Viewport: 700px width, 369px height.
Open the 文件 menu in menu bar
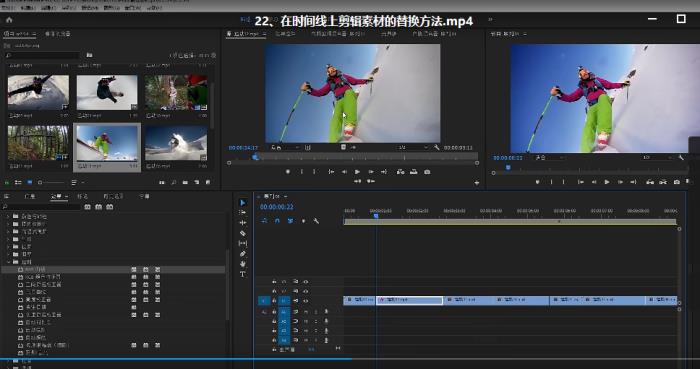8,8
